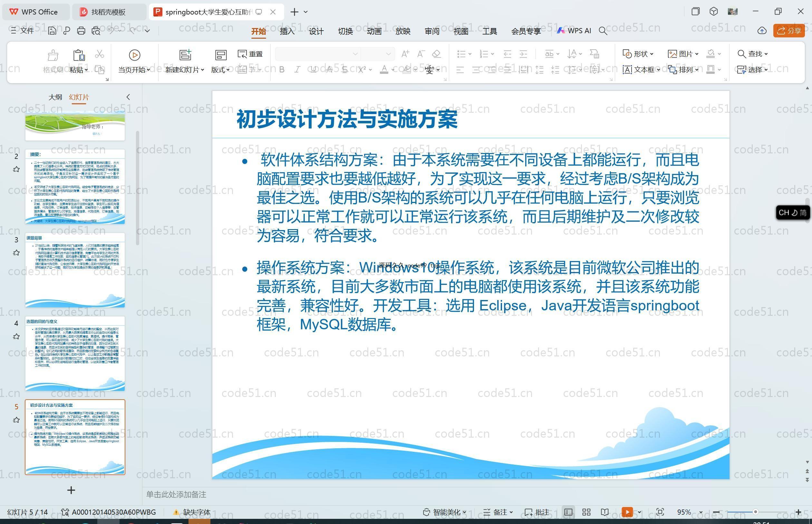The image size is (812, 524).
Task: Click fit slide to window icon
Action: coord(660,512)
